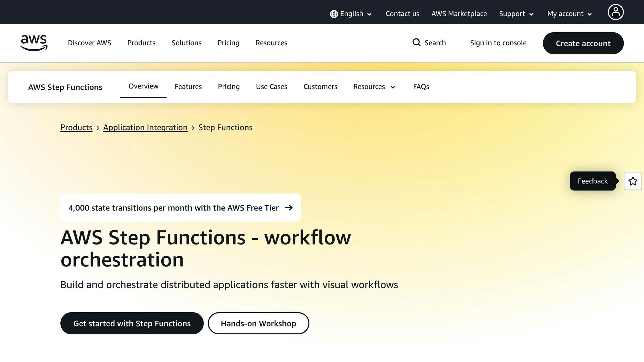Click the arrow on the Free Tier banner
The image size is (644, 362).
click(289, 208)
